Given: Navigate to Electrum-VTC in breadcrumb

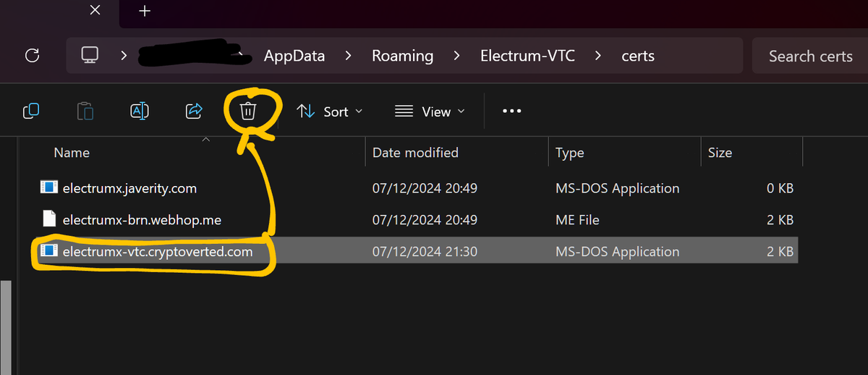Looking at the screenshot, I should coord(527,56).
